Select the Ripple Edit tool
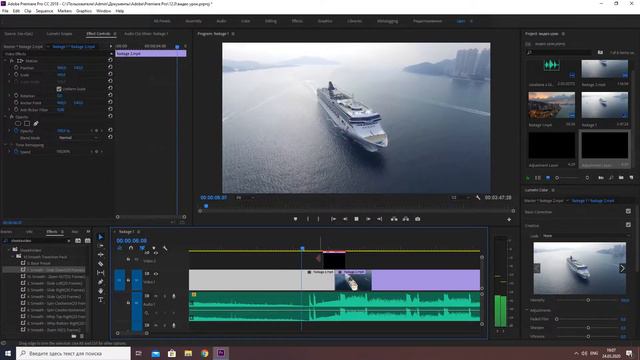 101,255
